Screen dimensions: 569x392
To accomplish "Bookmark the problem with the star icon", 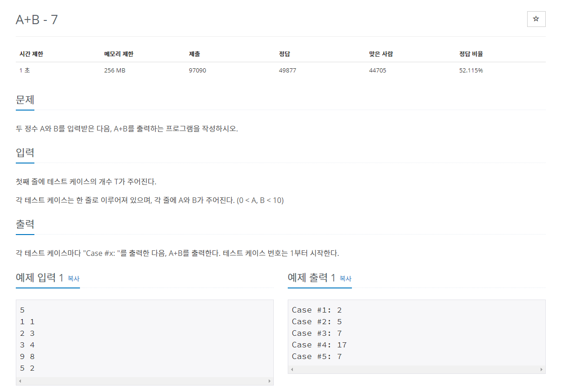I will [536, 19].
